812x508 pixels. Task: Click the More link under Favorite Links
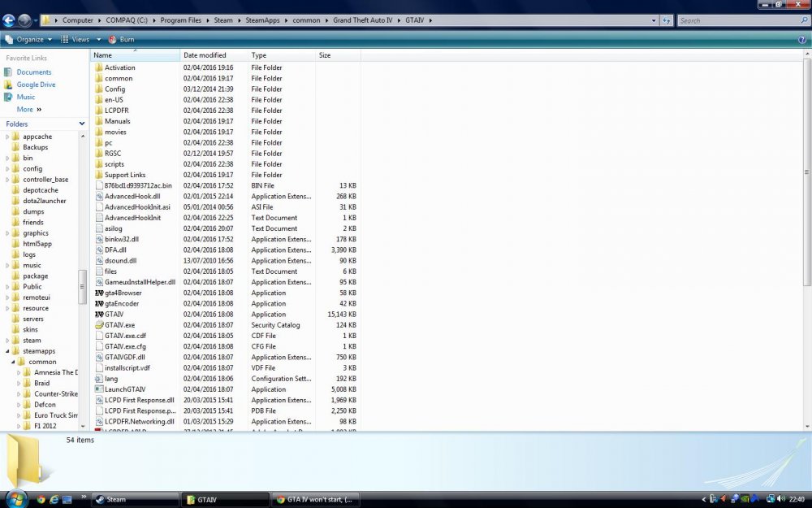tap(24, 108)
